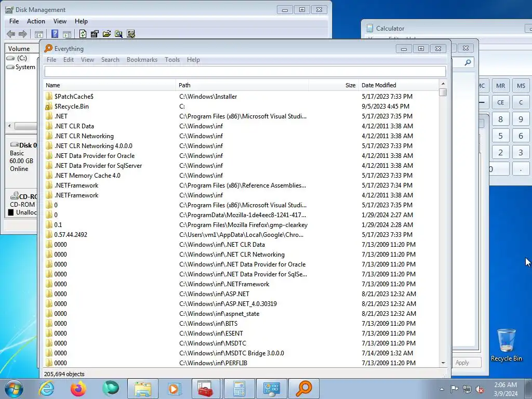Select the .NET Memory Cache 4.0 folder

241,176
